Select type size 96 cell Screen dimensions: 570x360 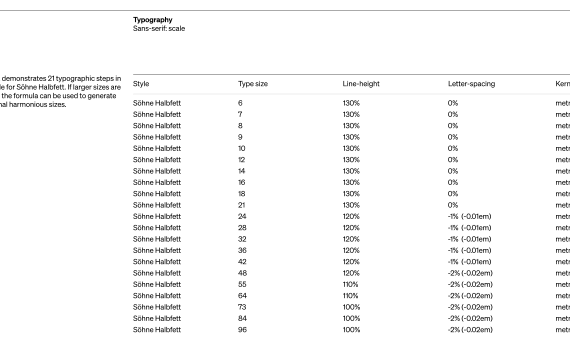242,330
